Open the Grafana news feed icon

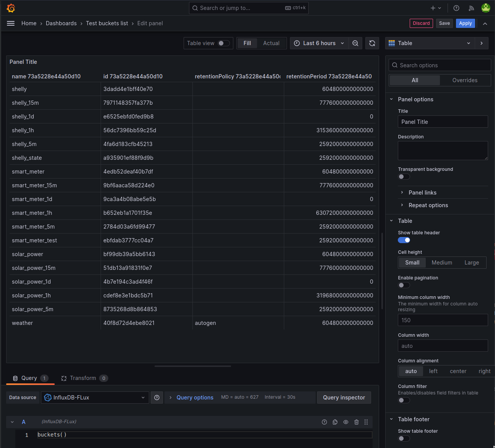point(471,8)
